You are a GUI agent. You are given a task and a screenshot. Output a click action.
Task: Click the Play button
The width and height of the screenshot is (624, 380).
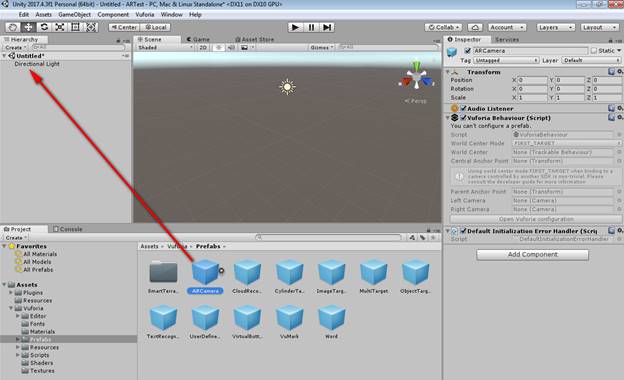click(x=295, y=27)
